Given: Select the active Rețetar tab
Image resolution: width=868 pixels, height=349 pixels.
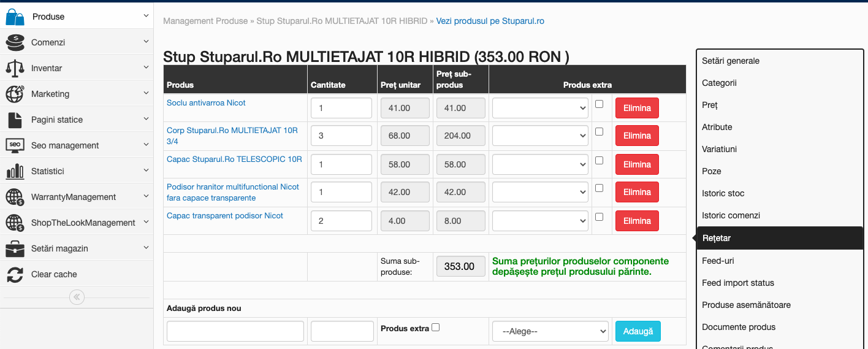Looking at the screenshot, I should [x=780, y=238].
